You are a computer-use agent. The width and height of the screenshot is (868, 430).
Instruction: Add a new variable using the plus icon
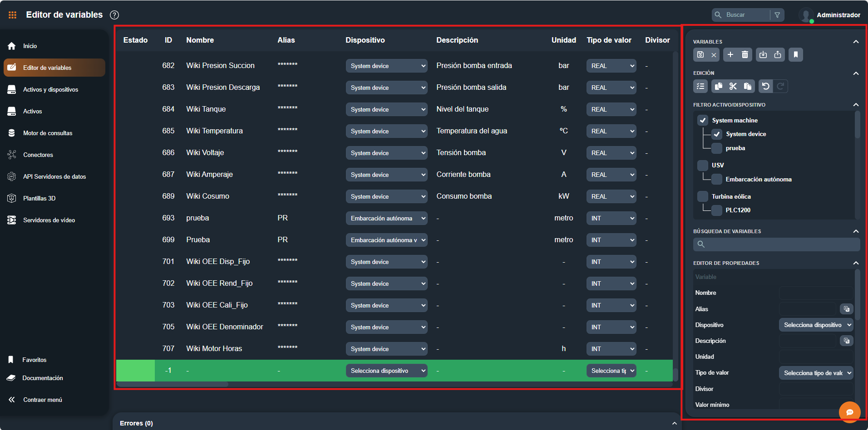pyautogui.click(x=730, y=54)
